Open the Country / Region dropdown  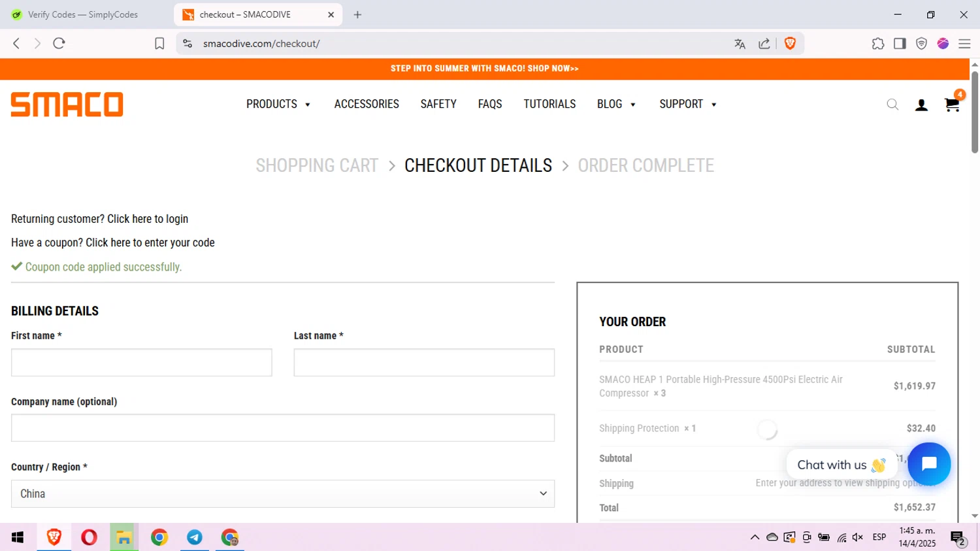click(x=283, y=493)
